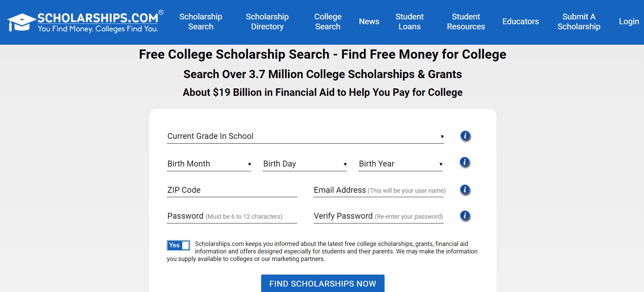Viewport: 644px width, 292px height.
Task: Open the Birth Day dropdown
Action: pos(305,164)
